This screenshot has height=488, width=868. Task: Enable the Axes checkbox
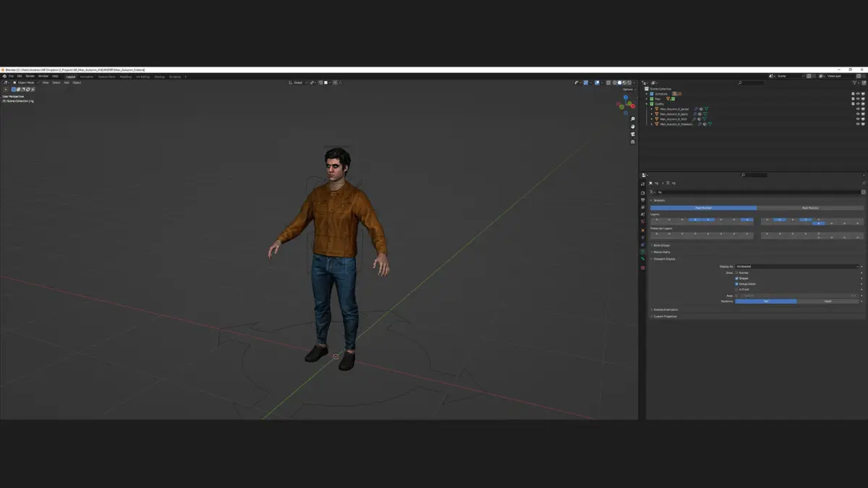[737, 295]
